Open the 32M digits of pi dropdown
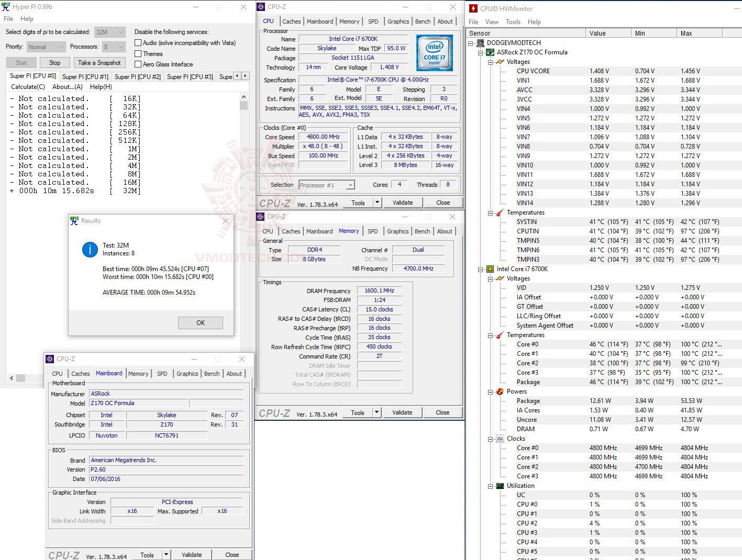Screen dimensions: 742x560 point(109,32)
